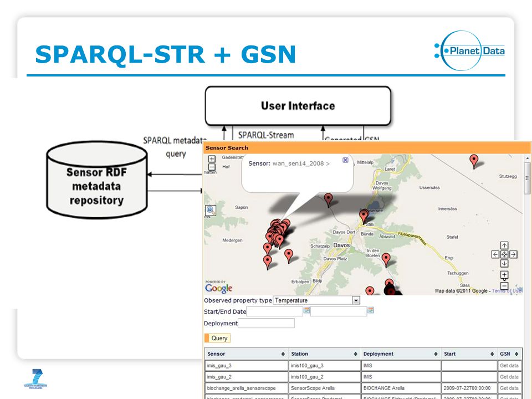532x399 pixels.
Task: Open the end date calendar picker icon
Action: tap(371, 310)
